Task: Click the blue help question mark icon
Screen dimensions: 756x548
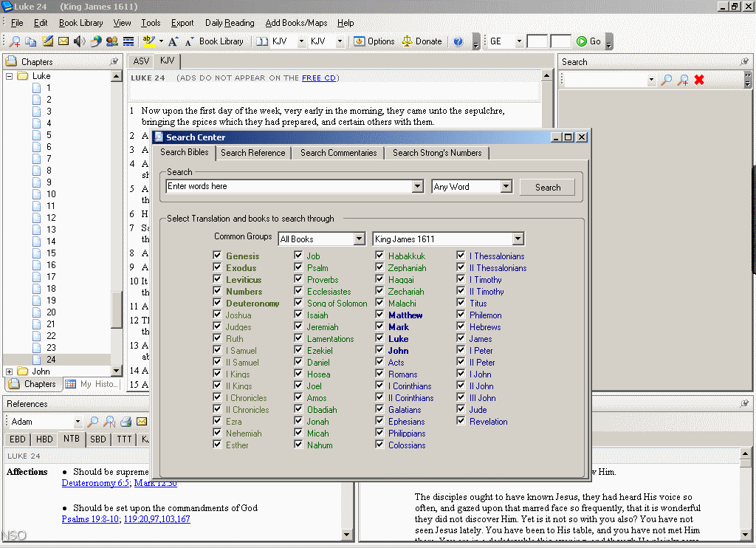Action: 458,41
